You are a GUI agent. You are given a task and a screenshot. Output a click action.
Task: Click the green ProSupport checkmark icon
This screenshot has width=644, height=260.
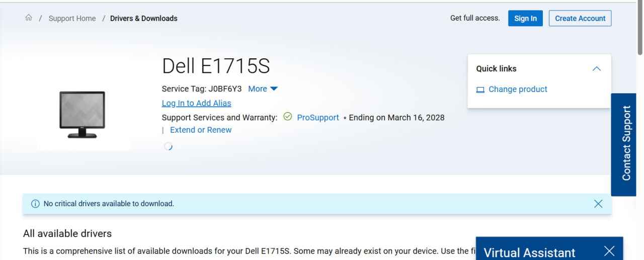pyautogui.click(x=288, y=117)
